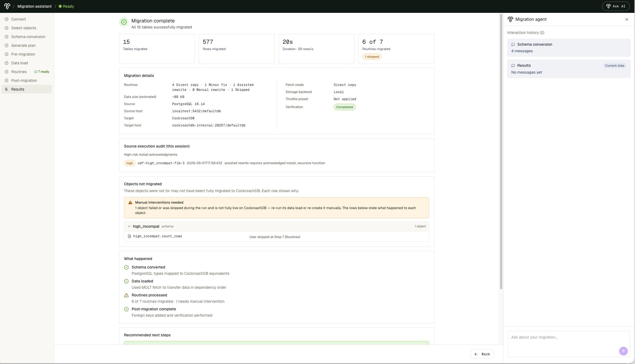Image resolution: width=635 pixels, height=364 pixels.
Task: Select the high_incompat.count_rows row
Action: click(x=276, y=236)
